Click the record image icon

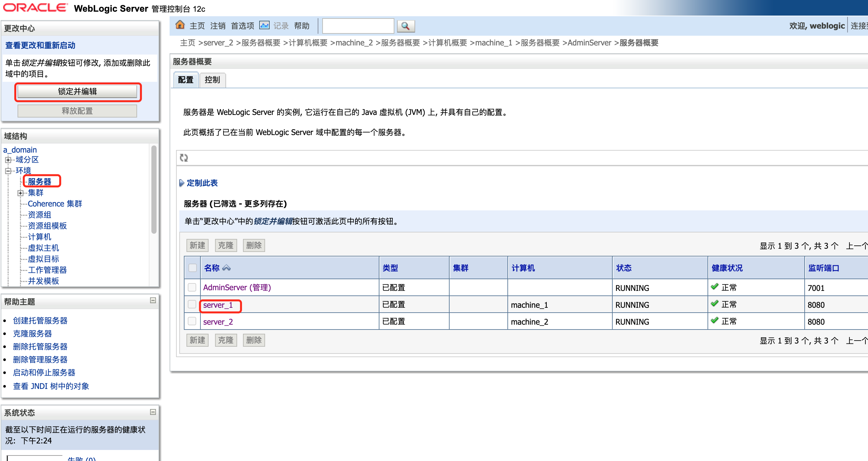[x=264, y=25]
